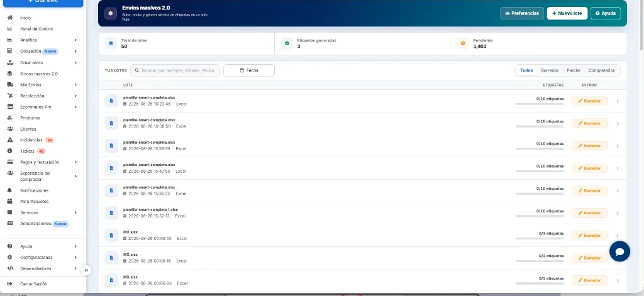Screen dimensions: 644x296
Task: Select the Borrador filter tab
Action: (550, 70)
